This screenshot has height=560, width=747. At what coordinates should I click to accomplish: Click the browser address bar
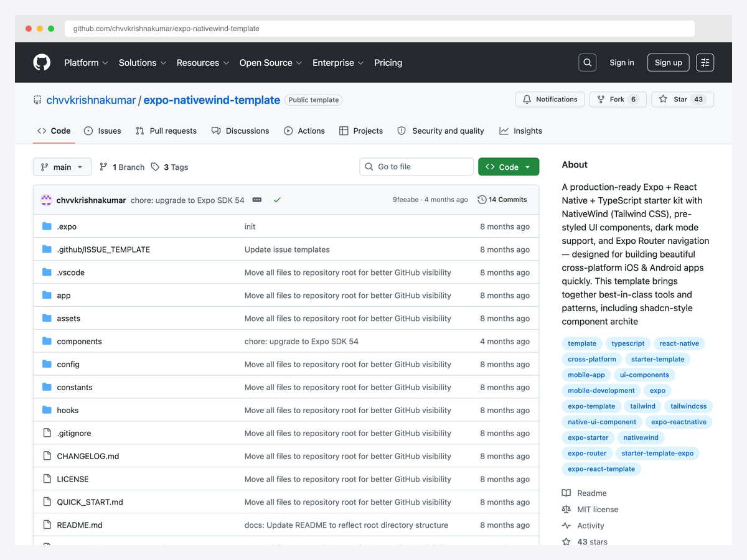[380, 29]
